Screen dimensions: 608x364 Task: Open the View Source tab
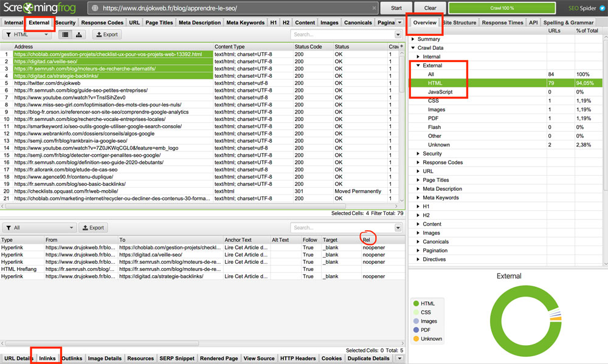coord(258,358)
